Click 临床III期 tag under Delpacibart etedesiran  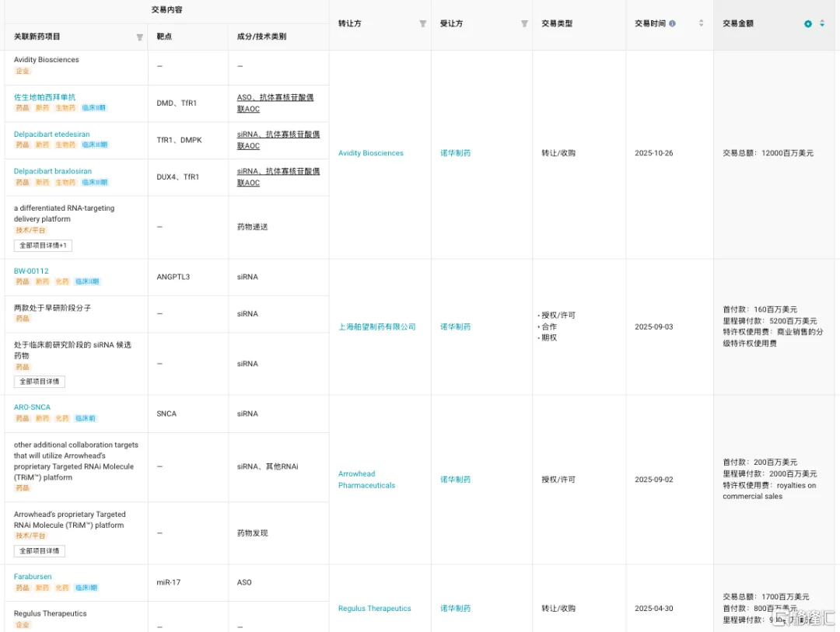(94, 145)
